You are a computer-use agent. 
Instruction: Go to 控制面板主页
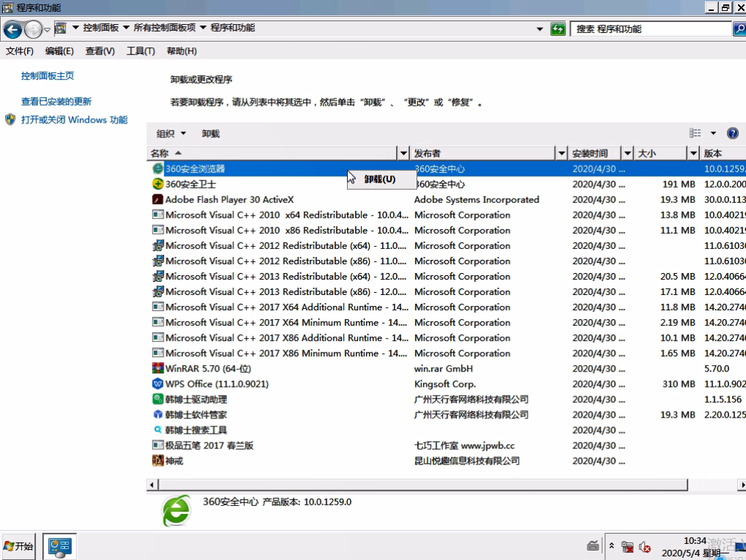click(47, 76)
